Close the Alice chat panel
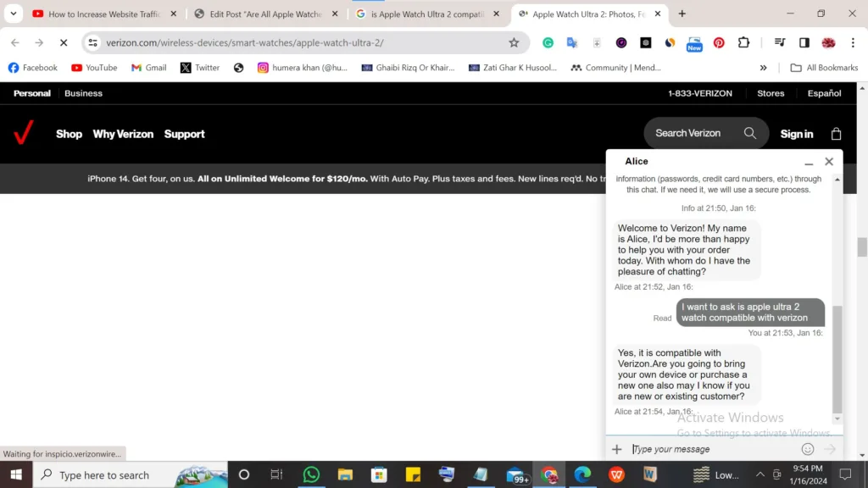 click(829, 162)
